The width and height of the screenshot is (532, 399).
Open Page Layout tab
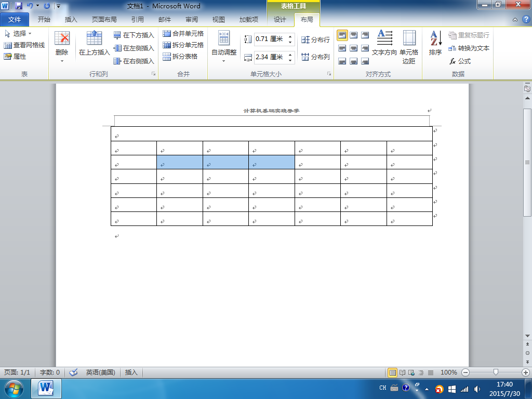point(104,19)
